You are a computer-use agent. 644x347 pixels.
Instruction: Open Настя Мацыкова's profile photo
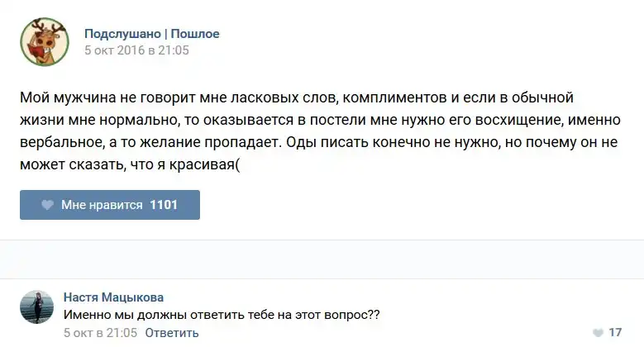(37, 307)
